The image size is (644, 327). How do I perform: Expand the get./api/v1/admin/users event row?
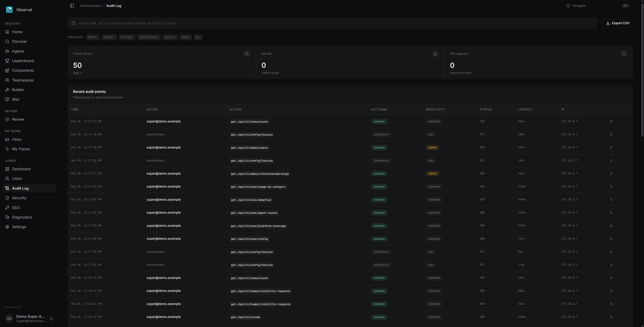click(x=611, y=148)
